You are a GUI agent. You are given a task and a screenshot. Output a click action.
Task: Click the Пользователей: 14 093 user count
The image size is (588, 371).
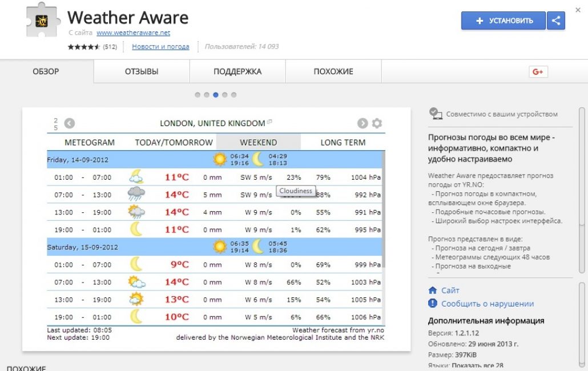coord(241,46)
